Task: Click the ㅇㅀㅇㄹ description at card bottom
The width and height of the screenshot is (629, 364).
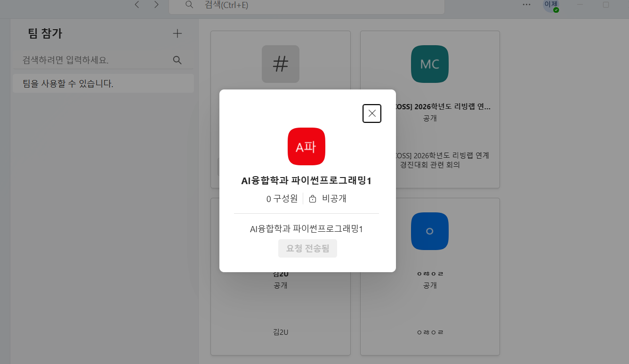Action: (x=430, y=332)
